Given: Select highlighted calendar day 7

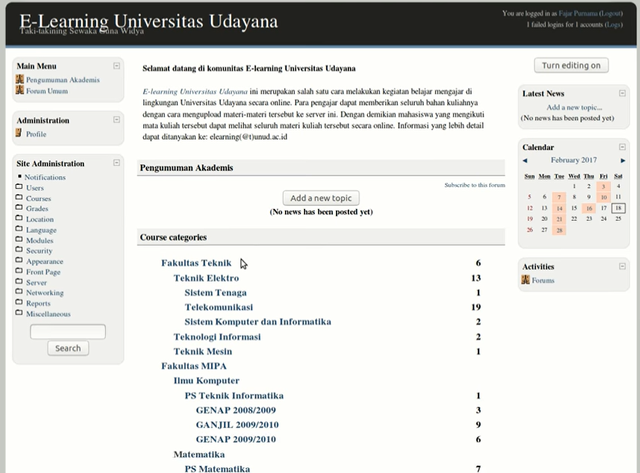Looking at the screenshot, I should 559,197.
